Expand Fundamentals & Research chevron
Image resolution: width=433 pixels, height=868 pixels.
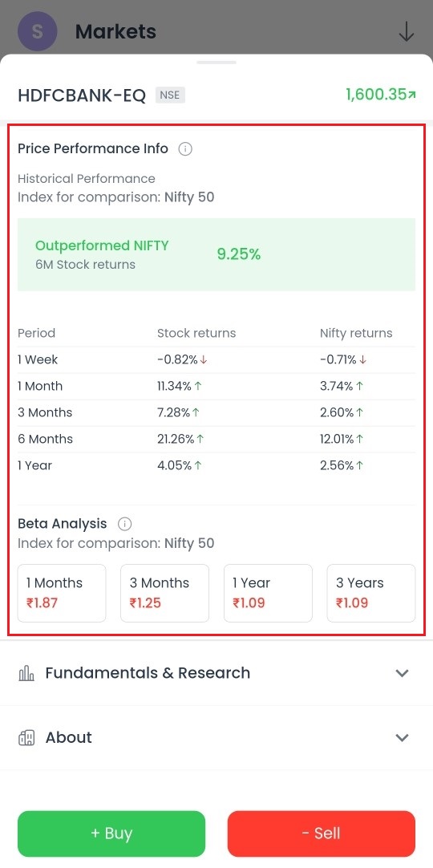pos(402,673)
